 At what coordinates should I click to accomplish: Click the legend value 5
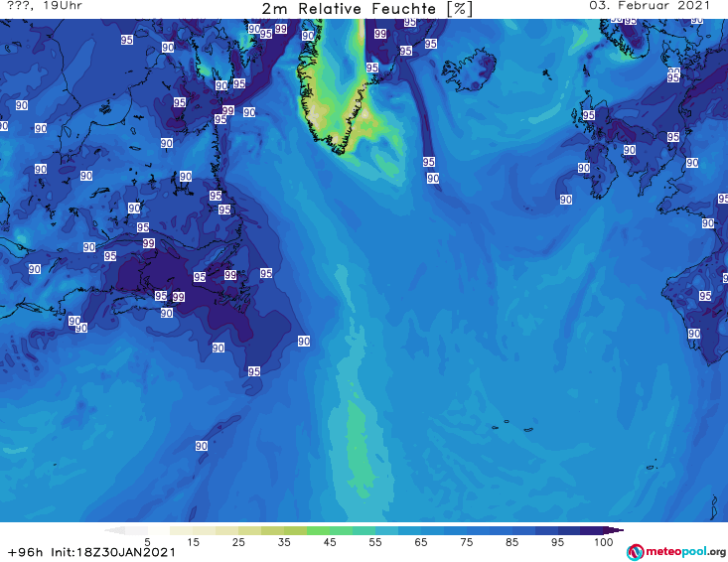pos(147,542)
